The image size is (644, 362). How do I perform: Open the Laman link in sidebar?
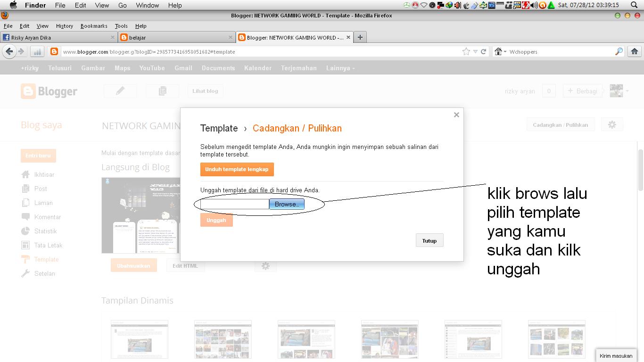click(43, 203)
